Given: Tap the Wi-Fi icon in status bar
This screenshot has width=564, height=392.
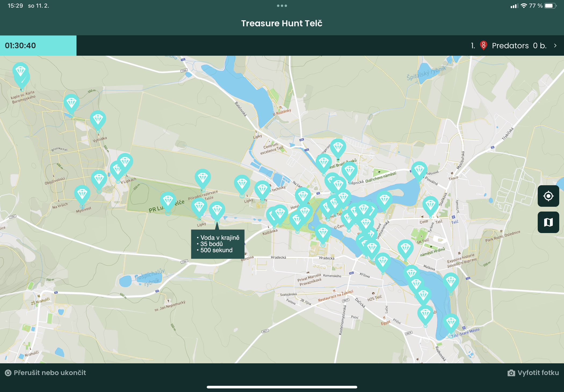Looking at the screenshot, I should tap(523, 6).
